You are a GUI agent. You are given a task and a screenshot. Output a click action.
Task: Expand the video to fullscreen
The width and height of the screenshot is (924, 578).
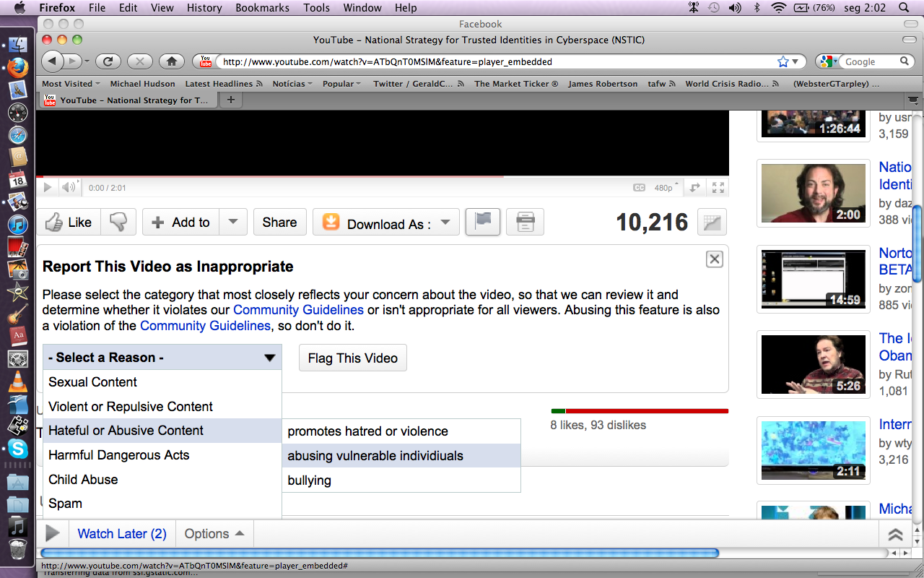[x=718, y=188]
